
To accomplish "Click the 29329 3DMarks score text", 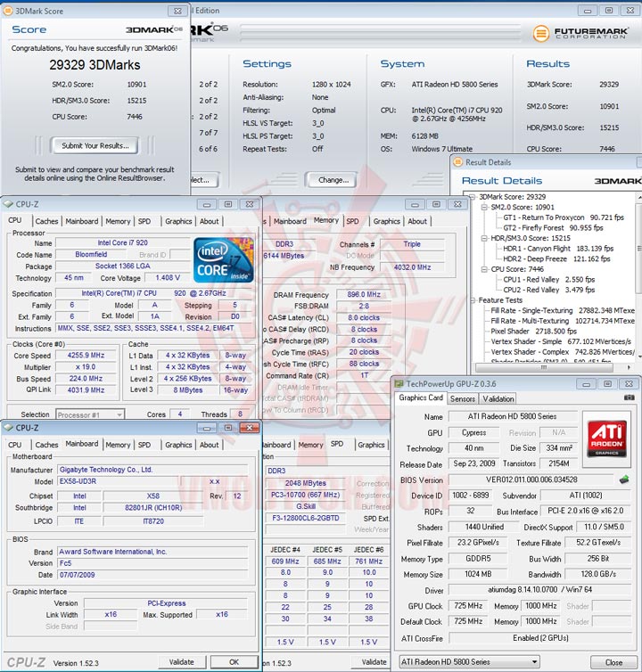I will (95, 65).
